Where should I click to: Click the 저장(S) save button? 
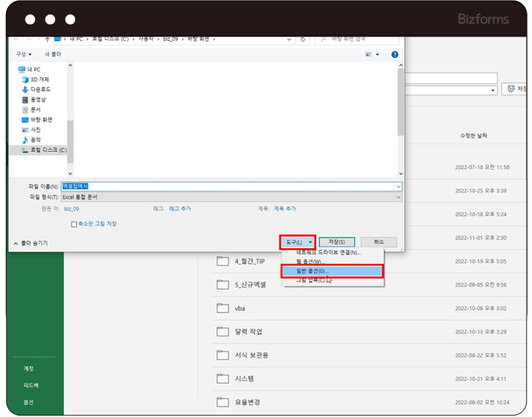click(x=336, y=242)
